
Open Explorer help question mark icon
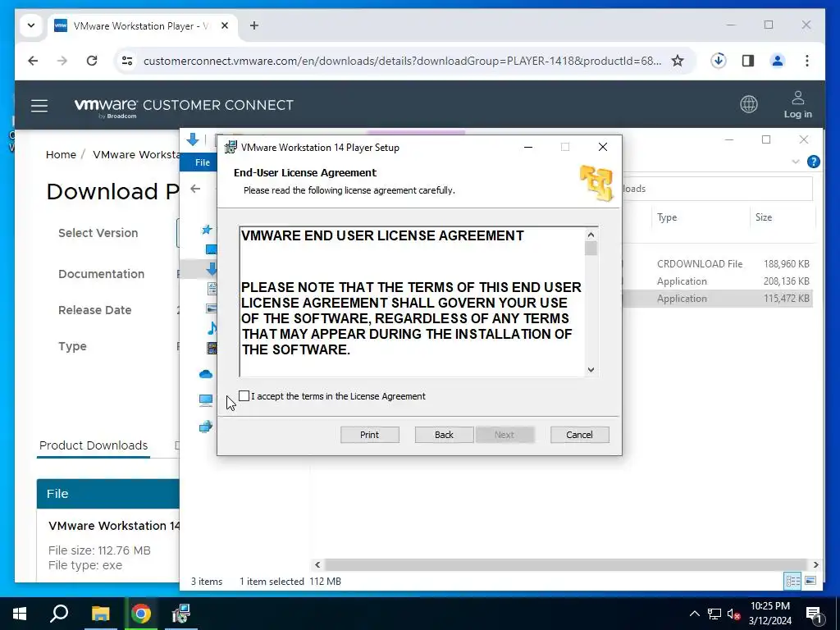point(813,162)
